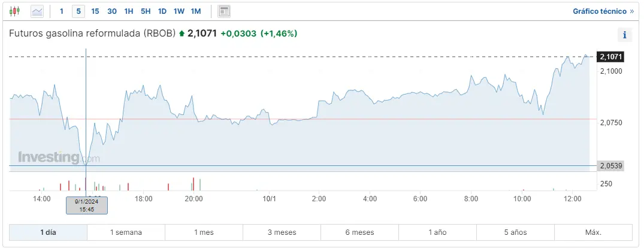Screen dimensions: 644x251
Task: Select the 15-minute interval
Action: coord(95,11)
